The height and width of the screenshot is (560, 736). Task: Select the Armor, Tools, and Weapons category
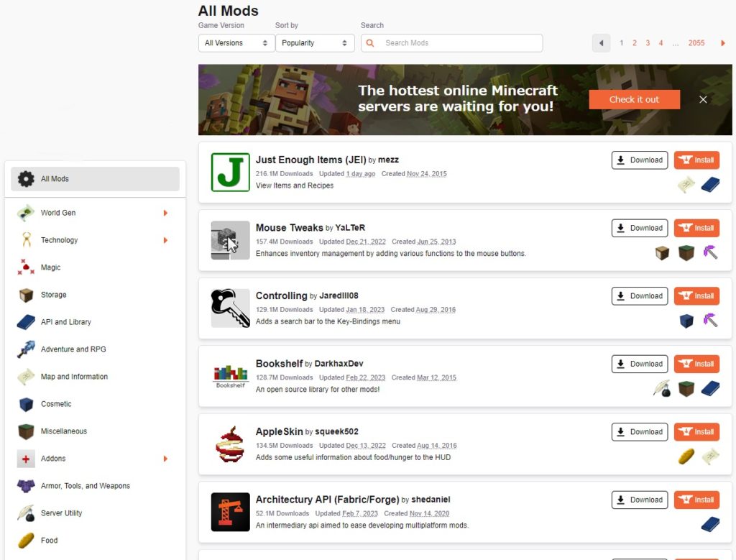click(96, 486)
